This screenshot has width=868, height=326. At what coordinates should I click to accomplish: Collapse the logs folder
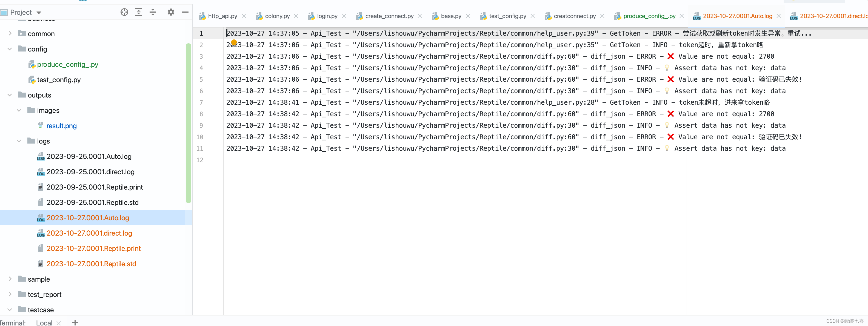click(x=19, y=141)
